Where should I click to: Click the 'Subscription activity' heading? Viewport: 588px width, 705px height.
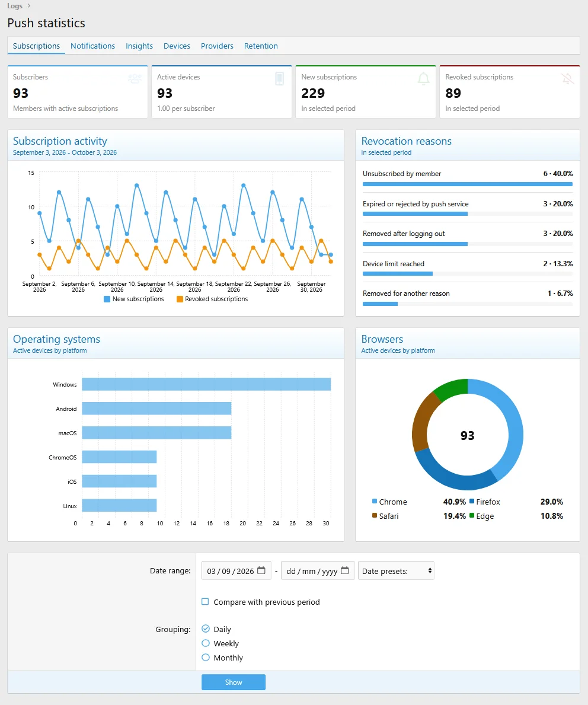(x=60, y=141)
